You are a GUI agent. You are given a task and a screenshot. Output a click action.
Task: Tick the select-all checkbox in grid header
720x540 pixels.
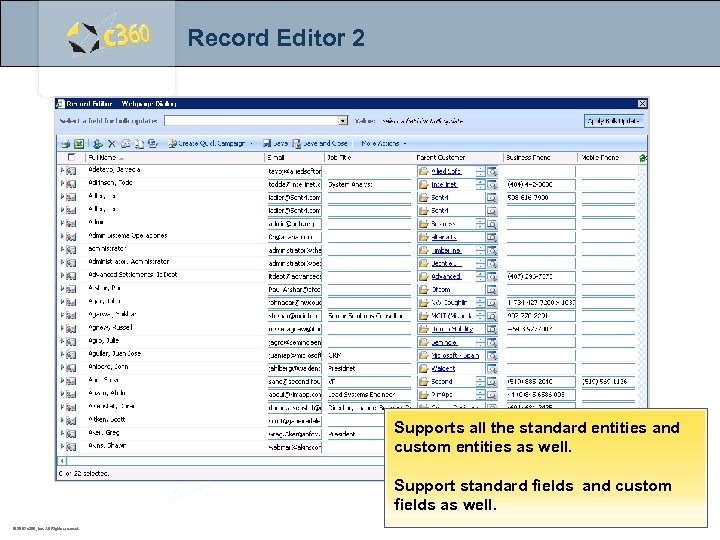[71, 157]
